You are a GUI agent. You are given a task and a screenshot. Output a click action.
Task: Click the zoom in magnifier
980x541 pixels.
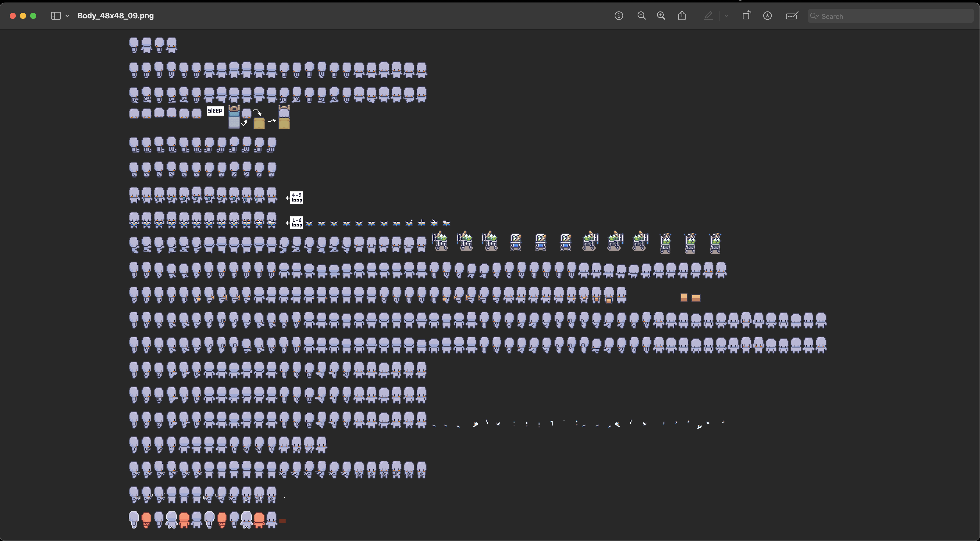coord(661,16)
